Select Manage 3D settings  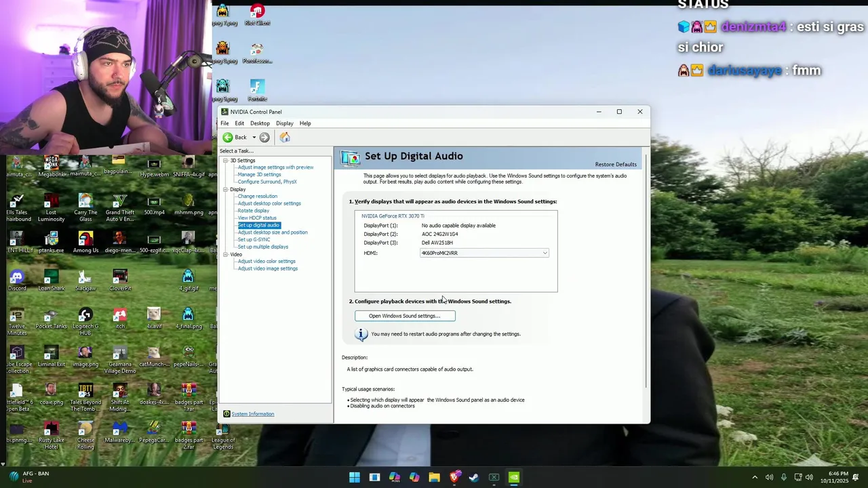(x=259, y=175)
